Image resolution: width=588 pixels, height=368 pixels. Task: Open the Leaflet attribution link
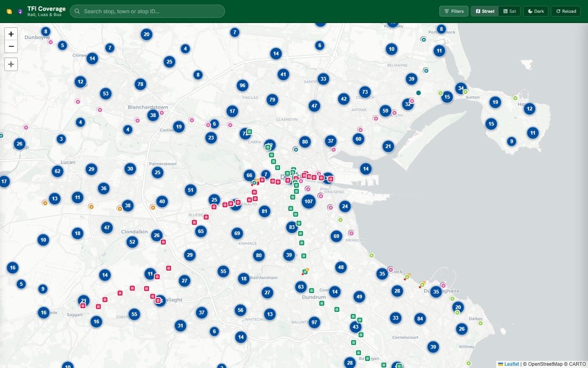(512, 364)
